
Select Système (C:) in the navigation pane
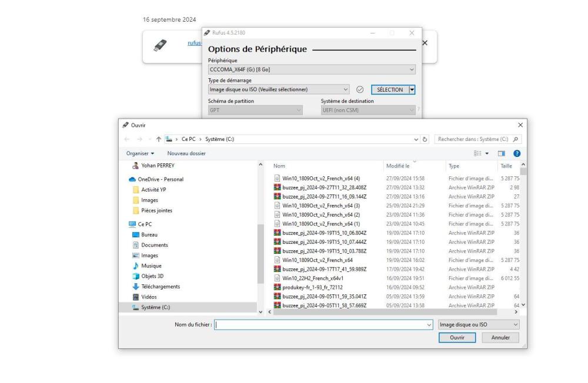pyautogui.click(x=155, y=307)
